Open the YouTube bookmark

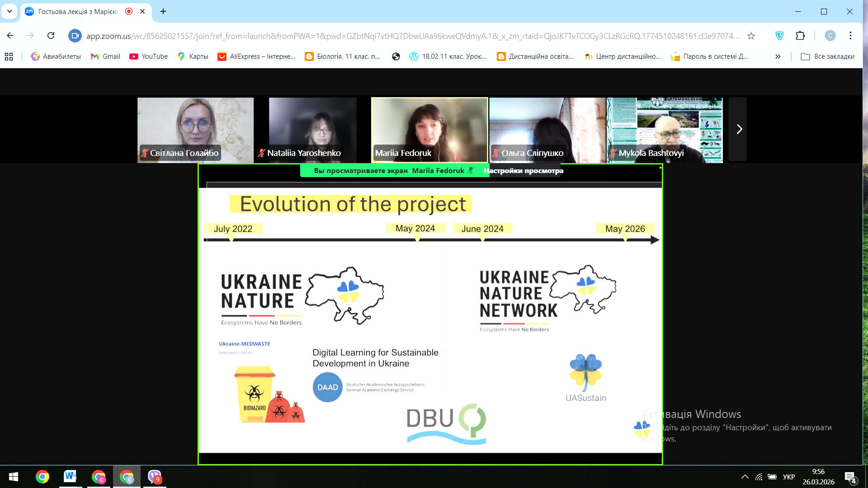point(149,56)
